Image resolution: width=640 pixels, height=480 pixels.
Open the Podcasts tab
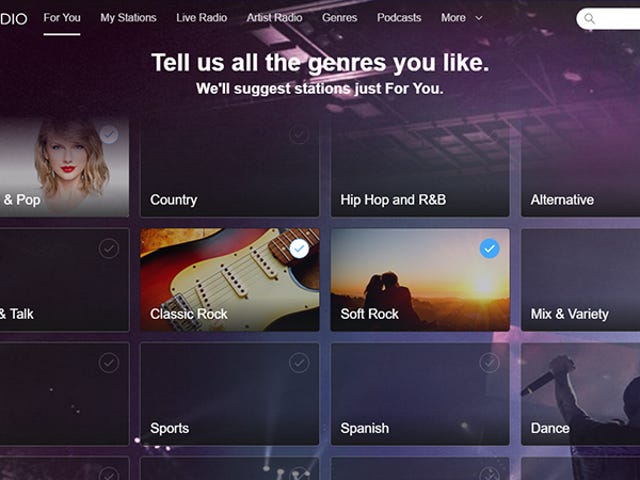click(399, 18)
